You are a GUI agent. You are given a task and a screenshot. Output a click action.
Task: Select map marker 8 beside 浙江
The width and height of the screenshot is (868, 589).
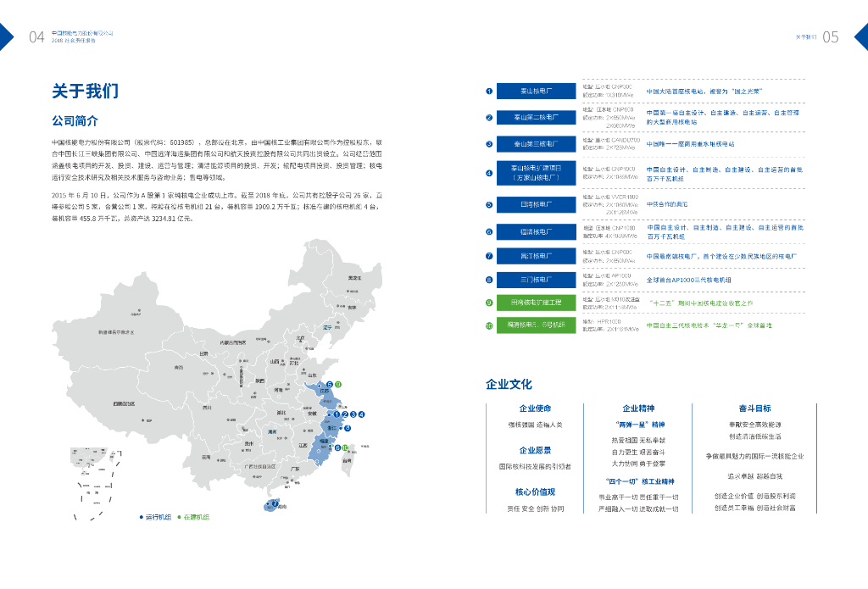coord(348,428)
